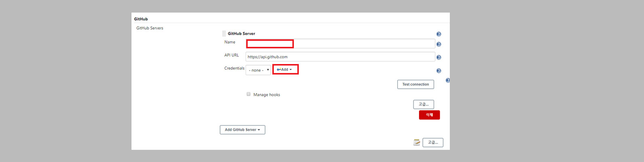This screenshot has width=644, height=162.
Task: Click the GitHub Servers label
Action: click(x=150, y=28)
